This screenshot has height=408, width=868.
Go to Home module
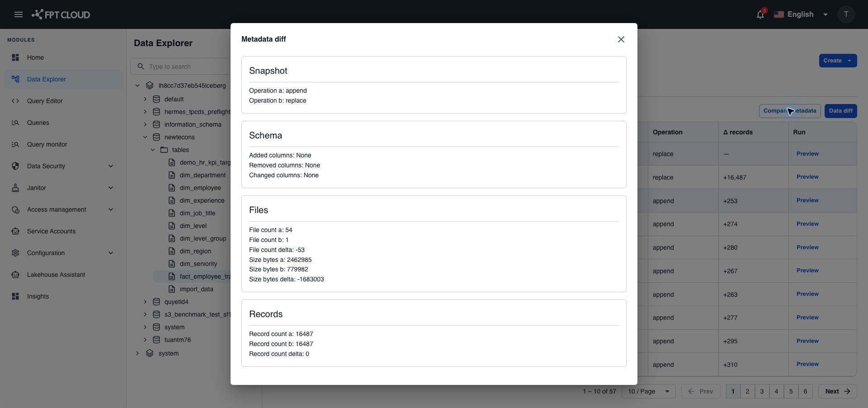(x=63, y=57)
